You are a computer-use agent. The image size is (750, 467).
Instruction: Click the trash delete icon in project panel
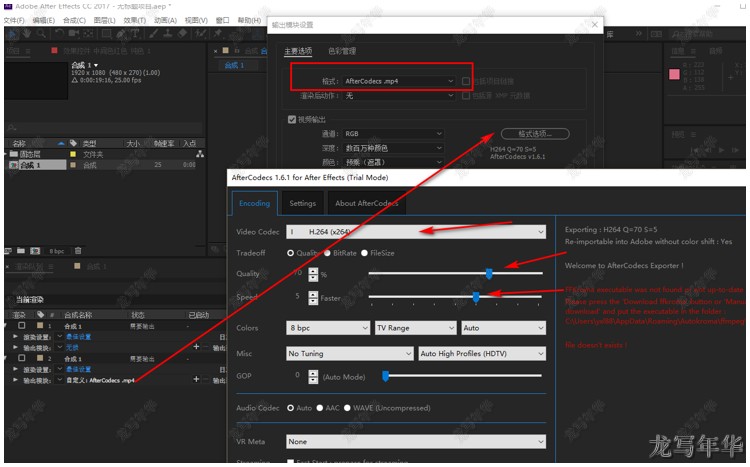pos(78,251)
